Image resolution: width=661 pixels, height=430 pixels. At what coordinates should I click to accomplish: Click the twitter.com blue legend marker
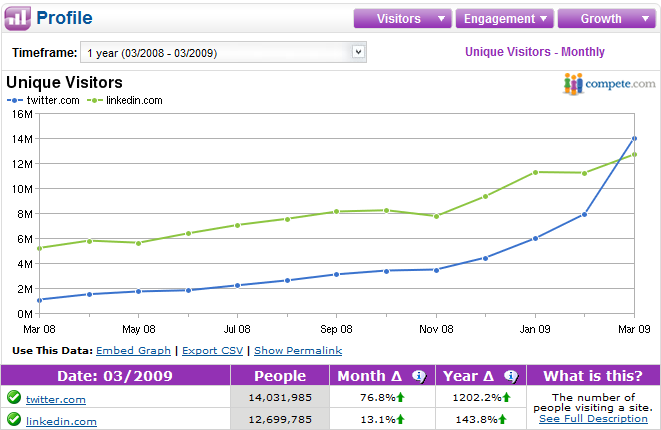click(x=15, y=100)
